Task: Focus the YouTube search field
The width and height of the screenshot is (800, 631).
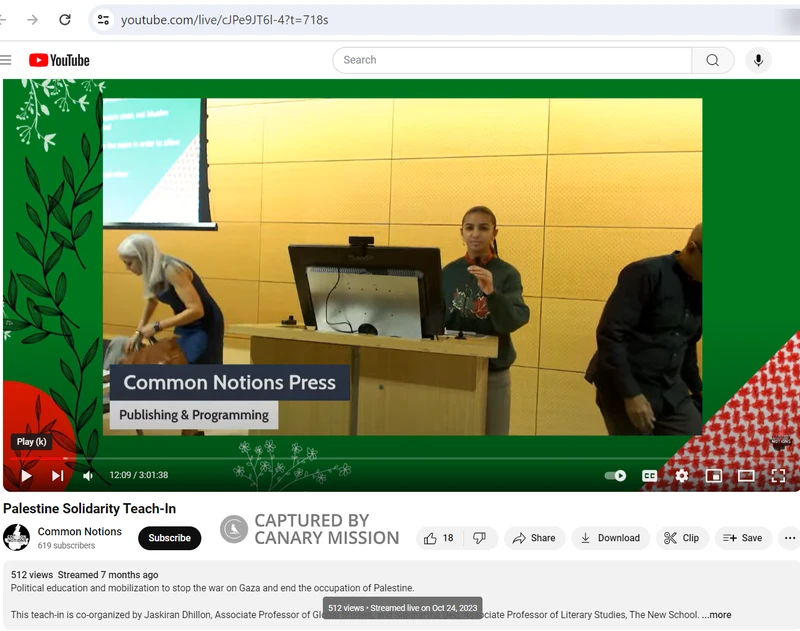Action: 512,60
